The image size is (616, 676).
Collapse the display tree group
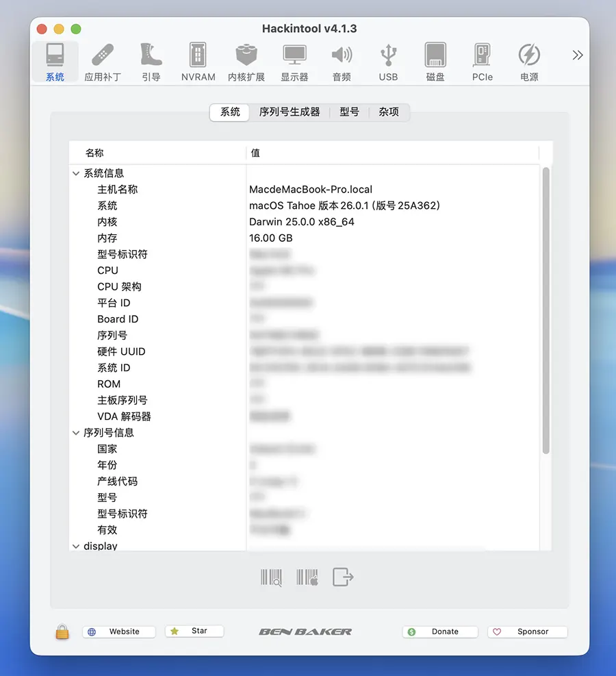pos(76,546)
